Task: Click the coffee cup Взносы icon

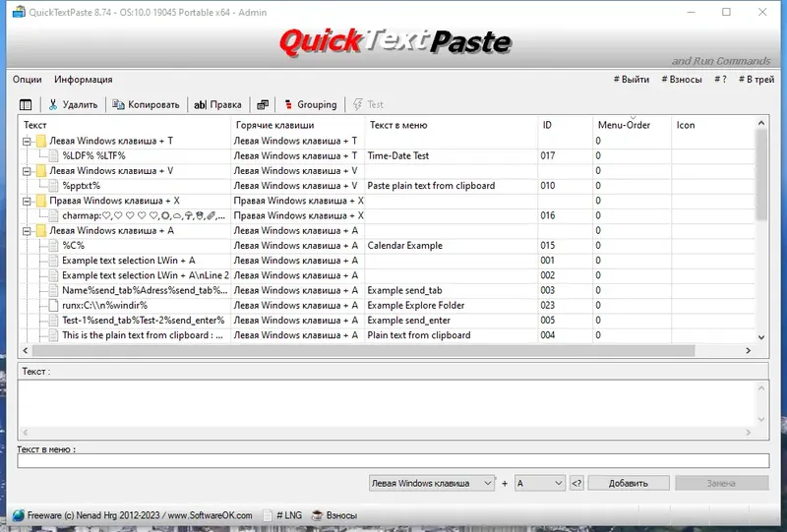Action: pyautogui.click(x=317, y=515)
